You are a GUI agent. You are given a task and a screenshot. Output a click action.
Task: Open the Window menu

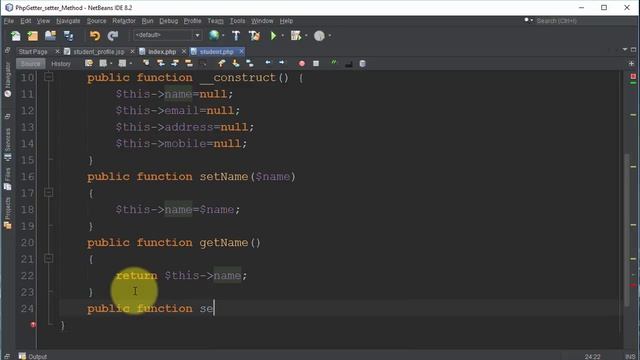click(262, 21)
